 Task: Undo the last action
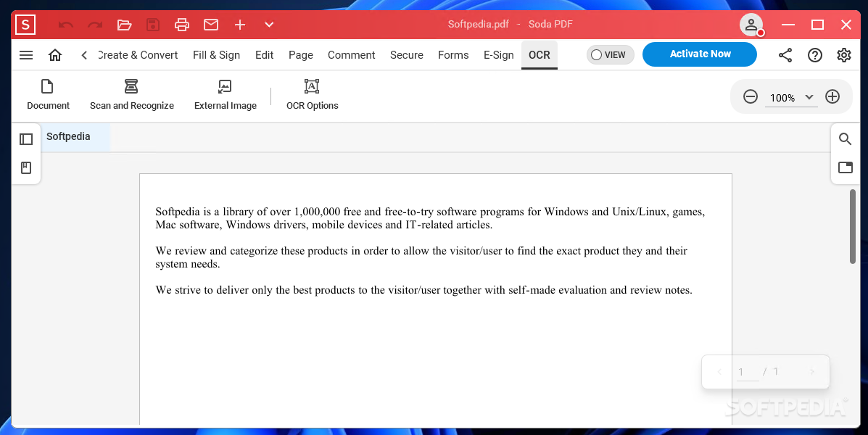pos(66,25)
